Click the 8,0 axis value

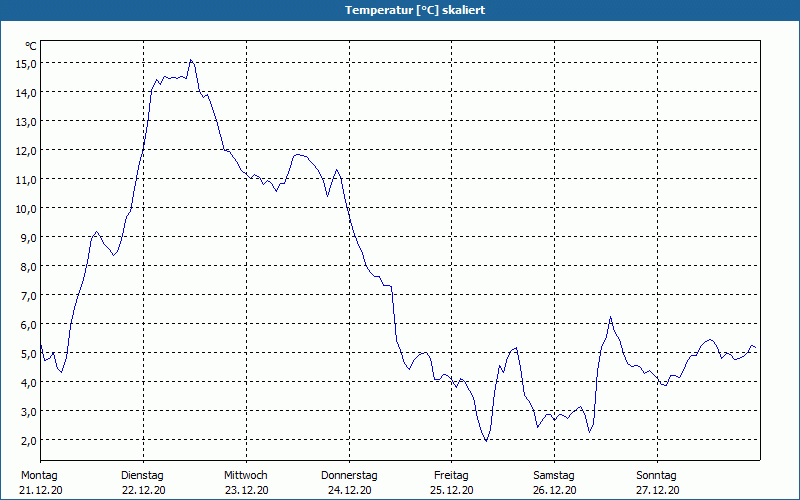click(x=29, y=267)
